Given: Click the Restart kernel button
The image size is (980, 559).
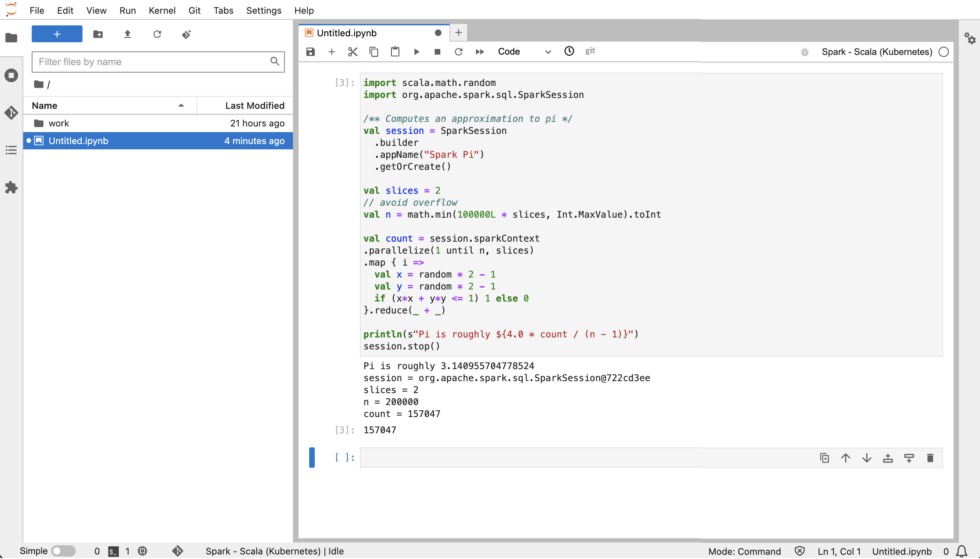Looking at the screenshot, I should pos(458,51).
